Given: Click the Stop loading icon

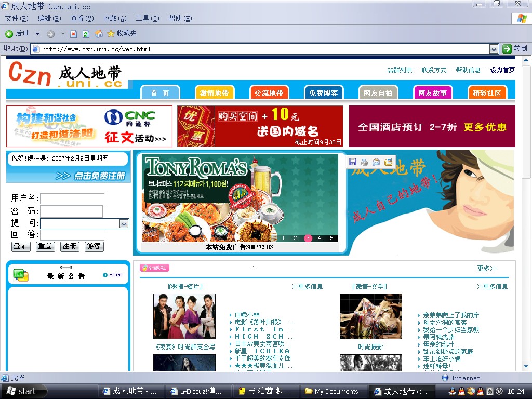Looking at the screenshot, I should point(74,34).
